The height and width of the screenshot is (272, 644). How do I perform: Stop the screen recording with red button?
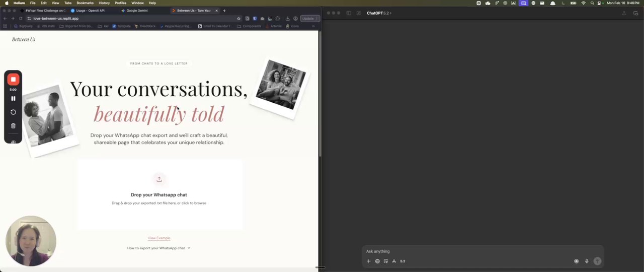point(13,80)
